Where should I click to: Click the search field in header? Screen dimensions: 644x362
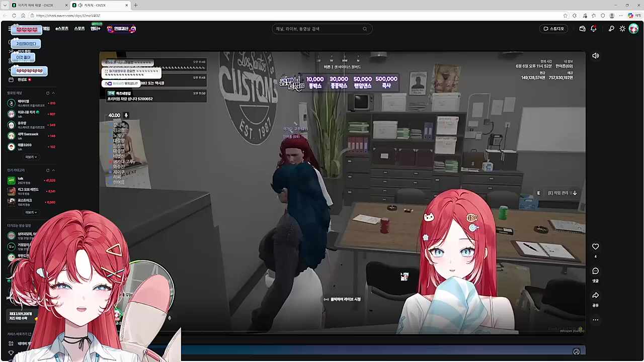point(317,29)
